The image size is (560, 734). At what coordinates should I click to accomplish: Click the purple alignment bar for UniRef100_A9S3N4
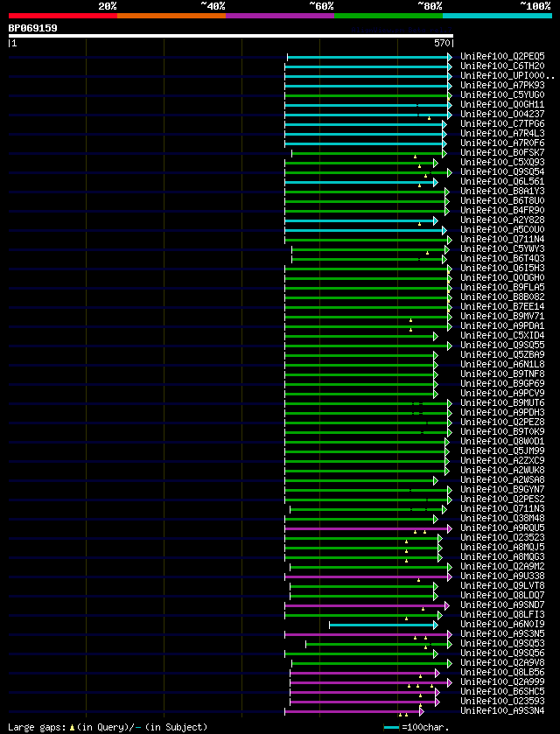pyautogui.click(x=354, y=711)
